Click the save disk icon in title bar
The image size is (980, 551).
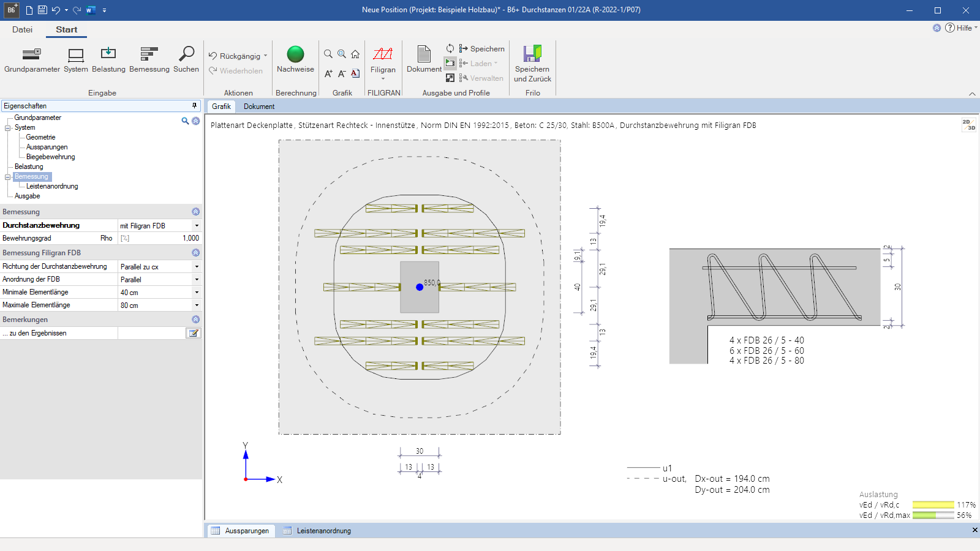click(x=42, y=10)
